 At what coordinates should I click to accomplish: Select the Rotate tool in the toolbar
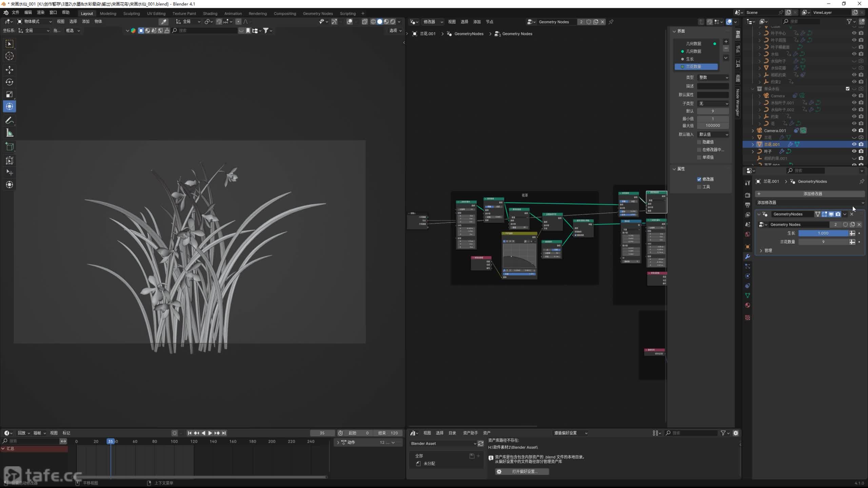coord(9,82)
